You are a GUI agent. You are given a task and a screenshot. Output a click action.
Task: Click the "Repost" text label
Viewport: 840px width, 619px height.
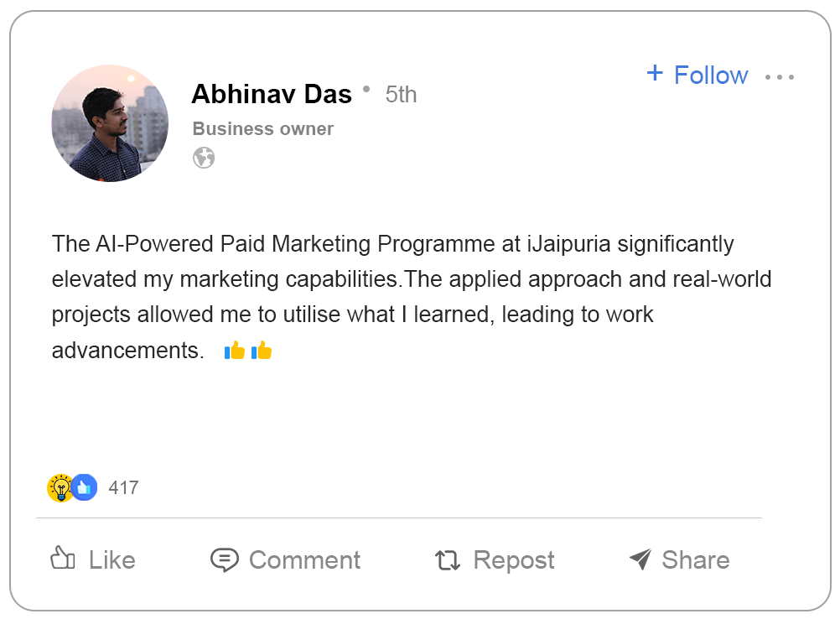[x=514, y=560]
